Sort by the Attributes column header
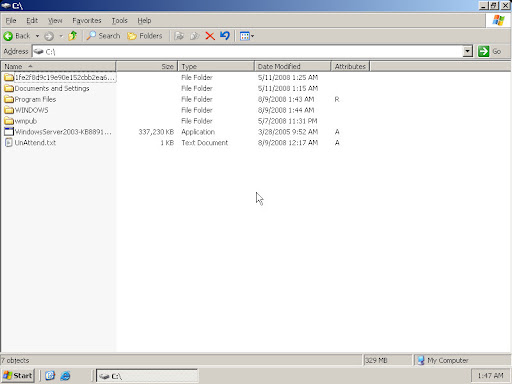This screenshot has width=512, height=384. (x=350, y=66)
